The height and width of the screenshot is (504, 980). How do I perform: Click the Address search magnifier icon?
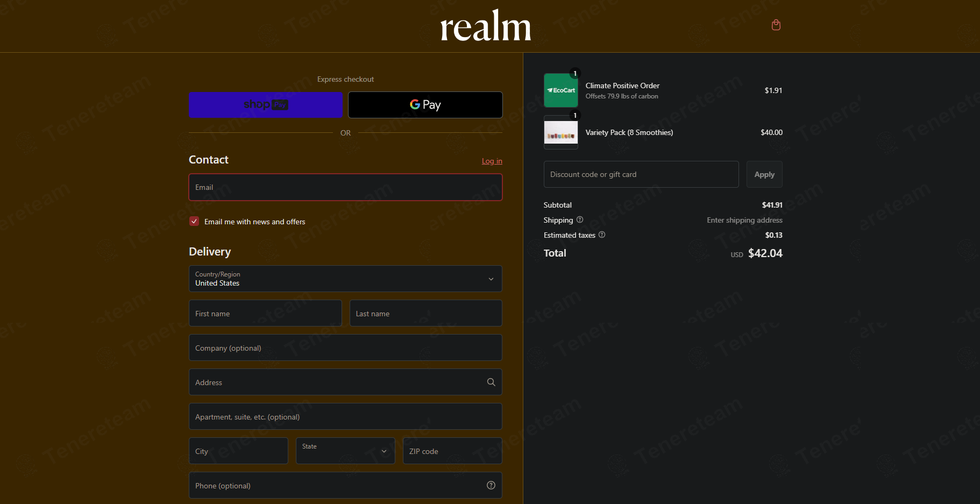tap(491, 382)
